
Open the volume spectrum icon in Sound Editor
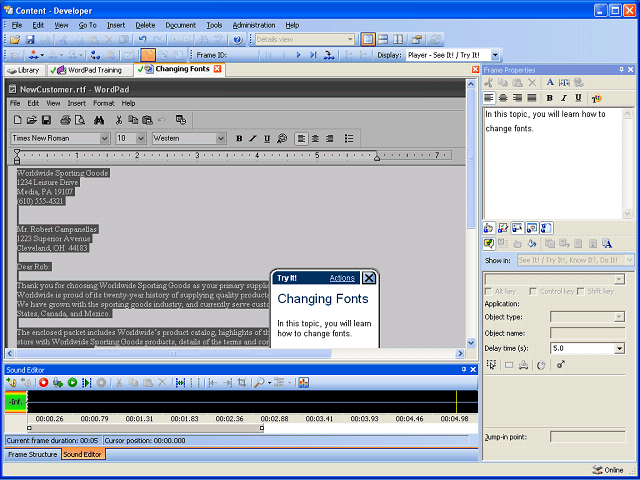(x=303, y=382)
